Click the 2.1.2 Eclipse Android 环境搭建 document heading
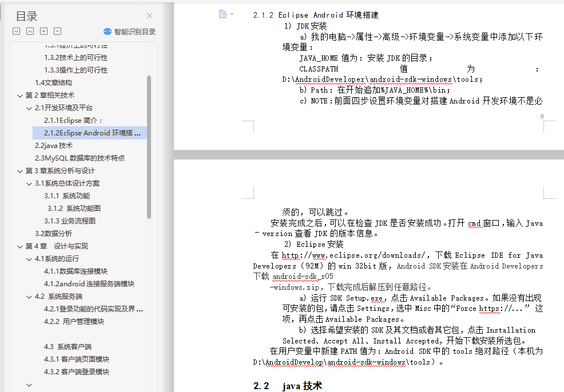564x392 pixels. pos(316,15)
